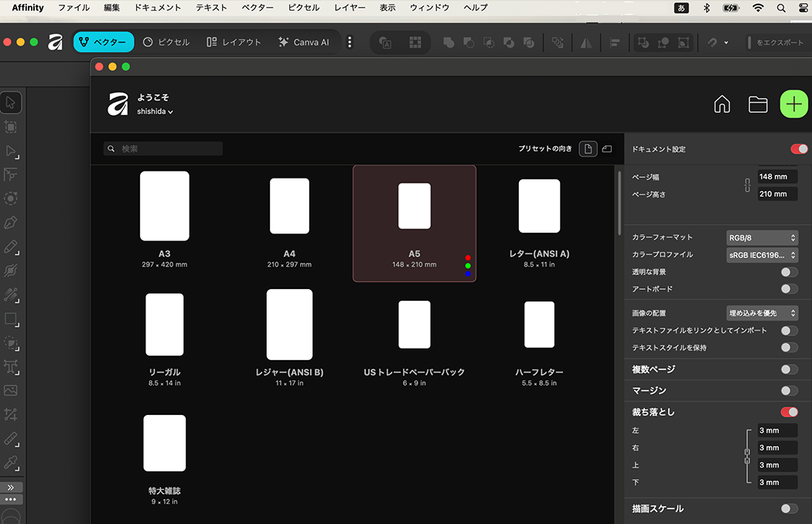Click the page dimension link chain icon
Viewport: 812px width, 524px height.
pyautogui.click(x=747, y=185)
